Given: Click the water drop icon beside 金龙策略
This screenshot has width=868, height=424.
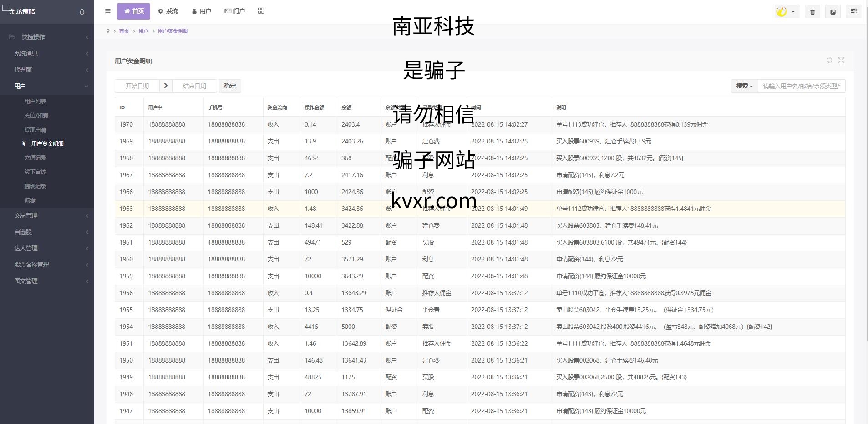Looking at the screenshot, I should 82,11.
